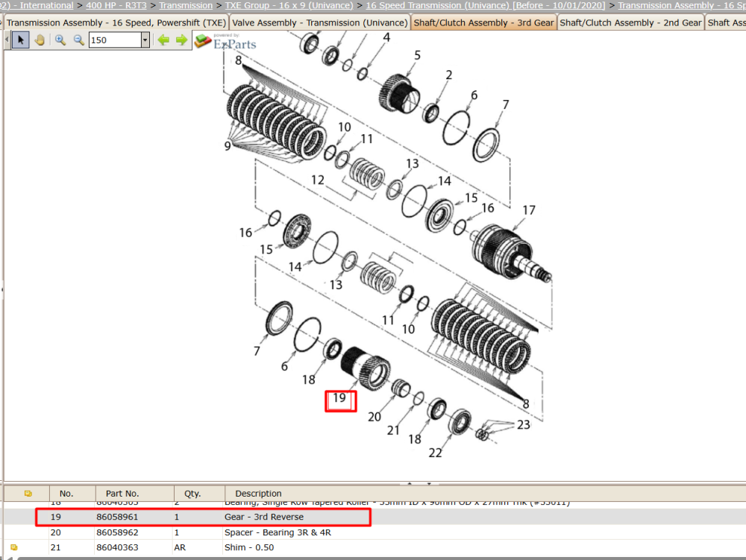
Task: Follow the Transmission breadcrumb link
Action: (x=186, y=5)
